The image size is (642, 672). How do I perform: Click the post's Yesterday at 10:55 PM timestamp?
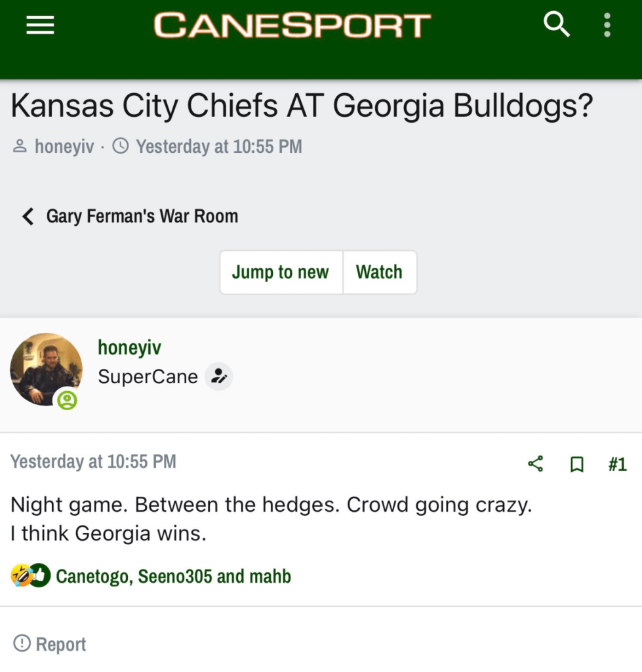(93, 461)
